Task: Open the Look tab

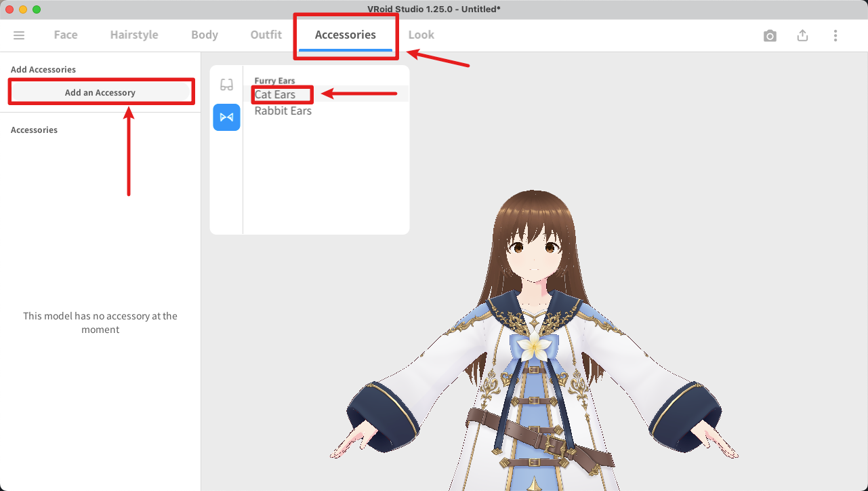Action: 421,35
